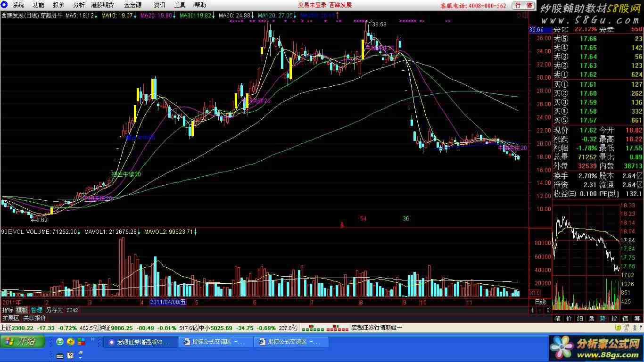Viewport: 644px width, 362px height.
Task: Select the 笔 tab in side panel
Action: click(557, 319)
